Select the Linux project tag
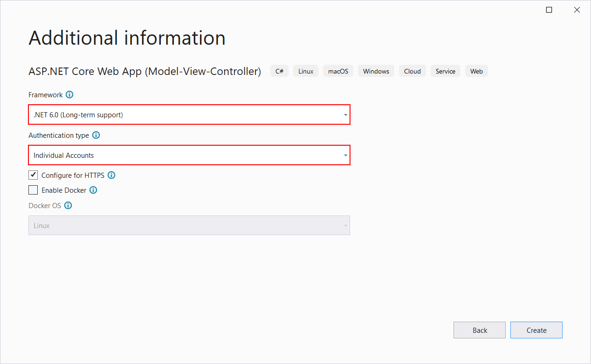Viewport: 591px width, 364px height. (x=305, y=71)
